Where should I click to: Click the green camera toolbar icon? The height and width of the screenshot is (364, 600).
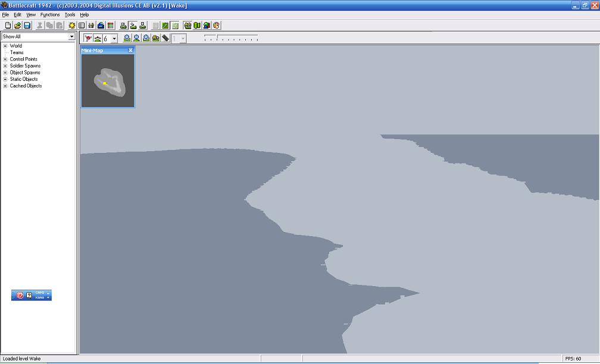pos(187,26)
